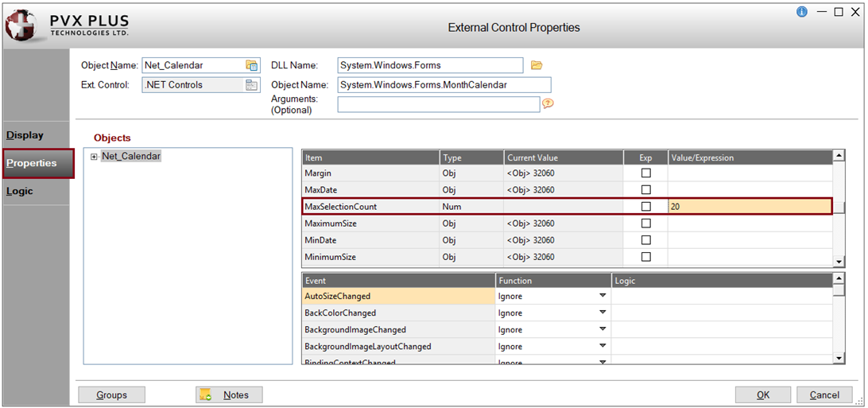This screenshot has width=868, height=408.
Task: Switch to the Display tab
Action: (x=25, y=135)
